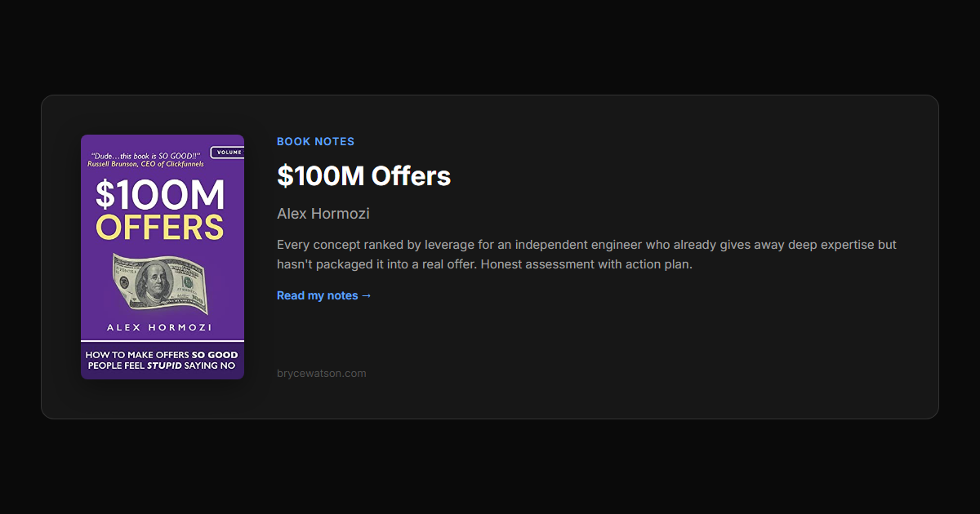Click the VOLUME badge on the cover
Viewport: 980px width, 514px height.
(228, 153)
